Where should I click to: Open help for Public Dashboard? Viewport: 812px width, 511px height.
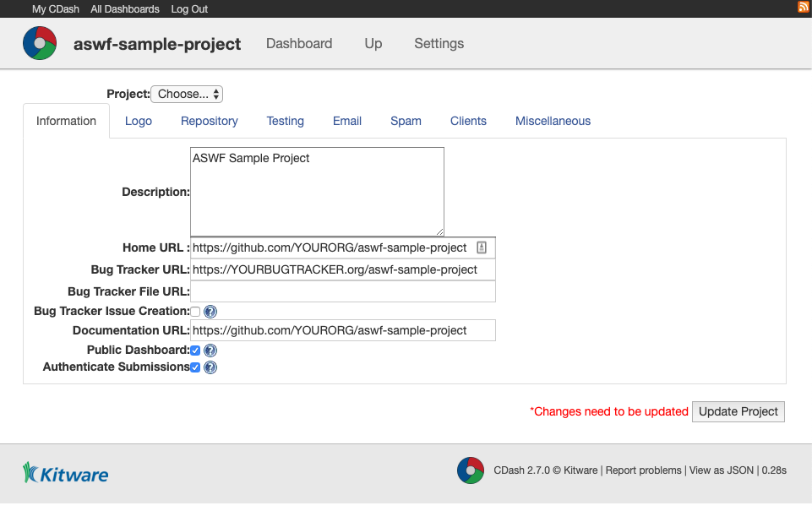[210, 351]
